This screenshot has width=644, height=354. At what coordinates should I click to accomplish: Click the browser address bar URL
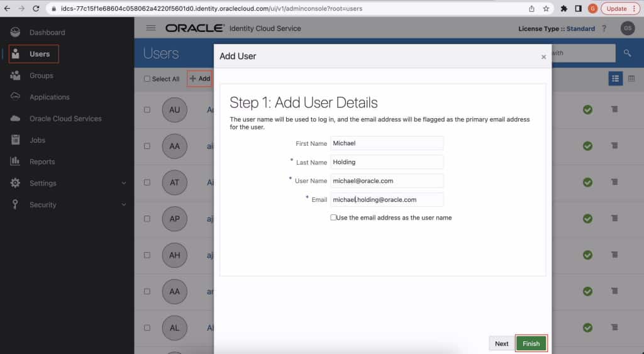click(x=211, y=9)
